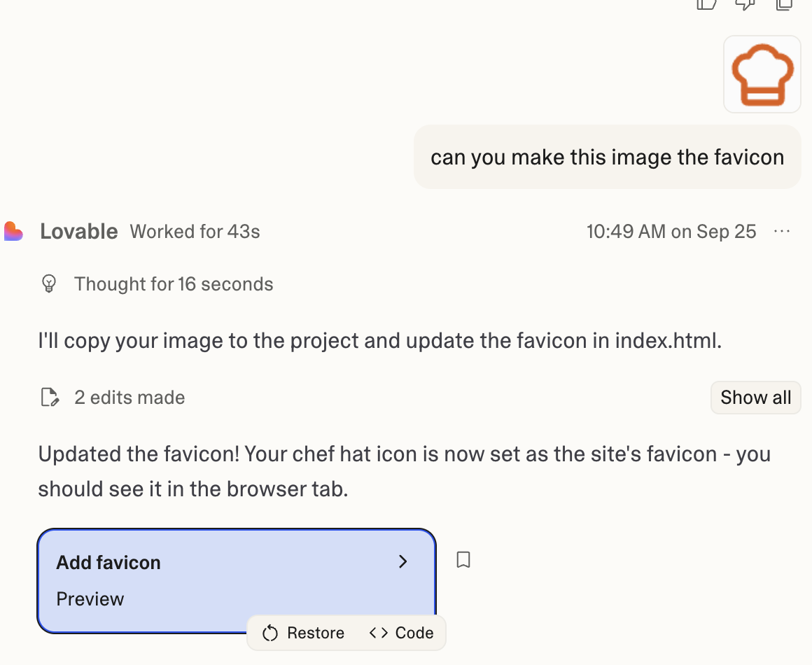Viewport: 812px width, 665px height.
Task: Bookmark the Add favicon edit
Action: click(x=463, y=560)
